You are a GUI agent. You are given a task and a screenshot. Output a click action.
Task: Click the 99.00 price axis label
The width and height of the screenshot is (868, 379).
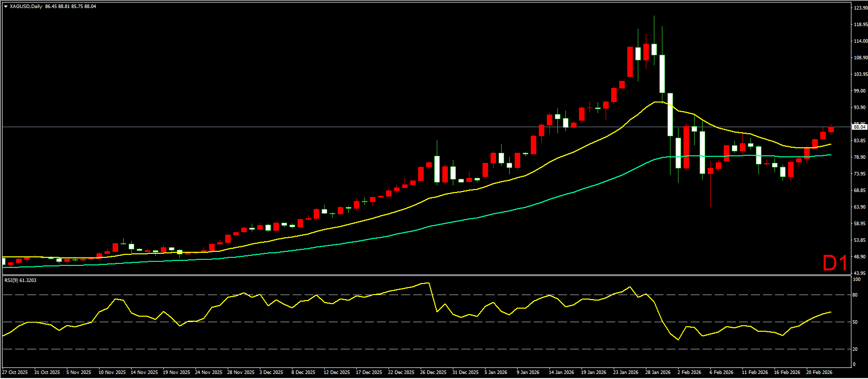(859, 91)
